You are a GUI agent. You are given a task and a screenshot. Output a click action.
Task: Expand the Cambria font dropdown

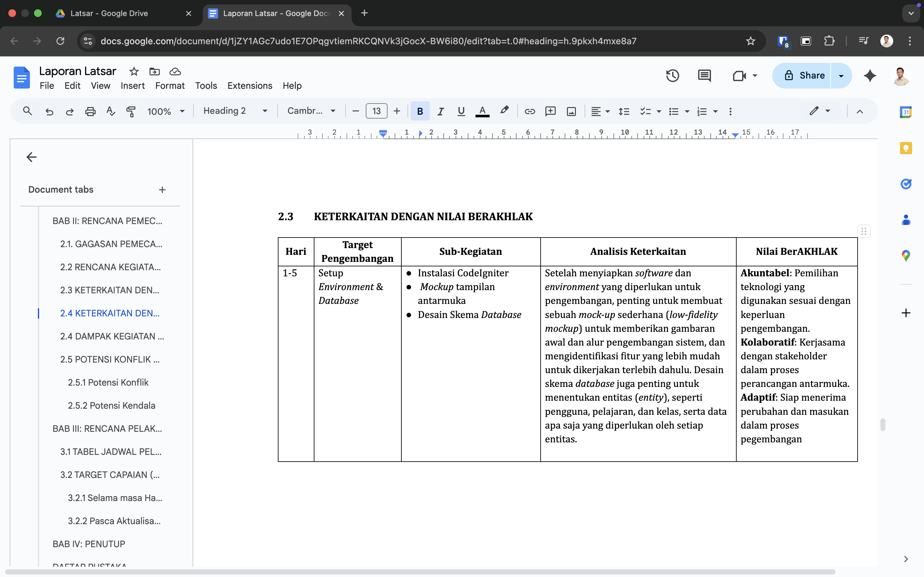pos(311,111)
